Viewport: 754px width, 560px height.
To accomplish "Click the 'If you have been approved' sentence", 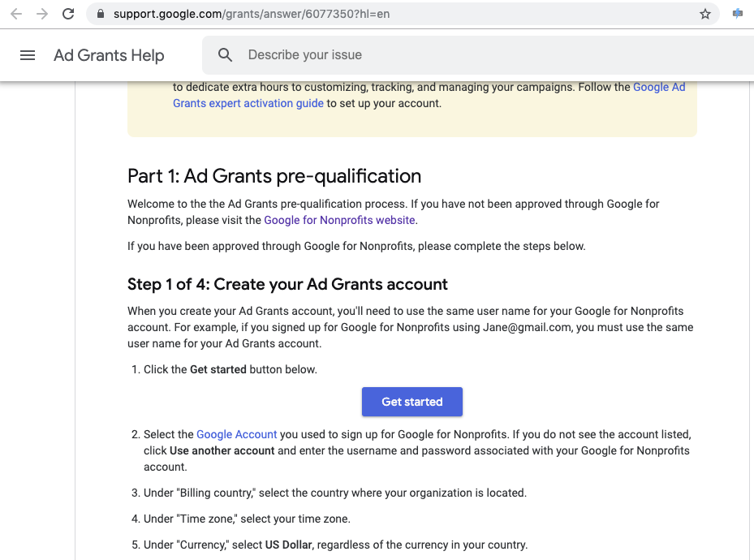I will click(356, 246).
